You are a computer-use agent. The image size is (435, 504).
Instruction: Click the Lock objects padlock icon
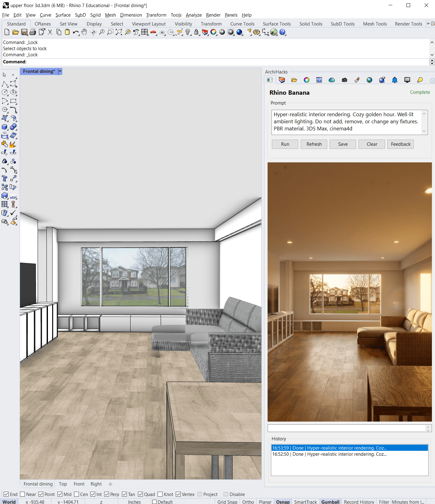coord(196,32)
